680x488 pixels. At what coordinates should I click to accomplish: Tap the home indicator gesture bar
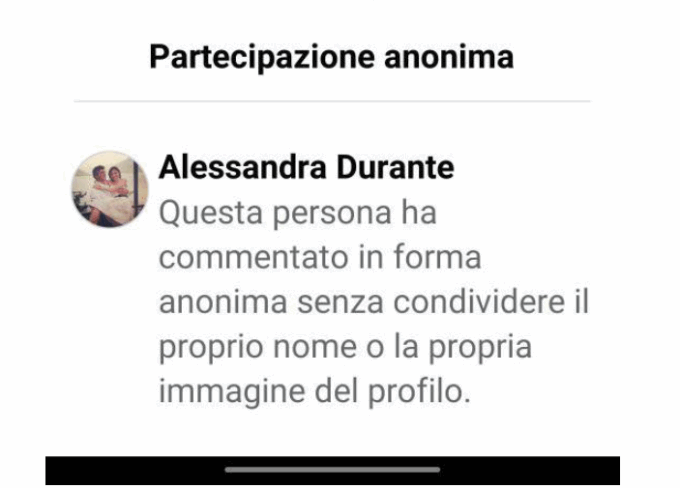[x=333, y=470]
